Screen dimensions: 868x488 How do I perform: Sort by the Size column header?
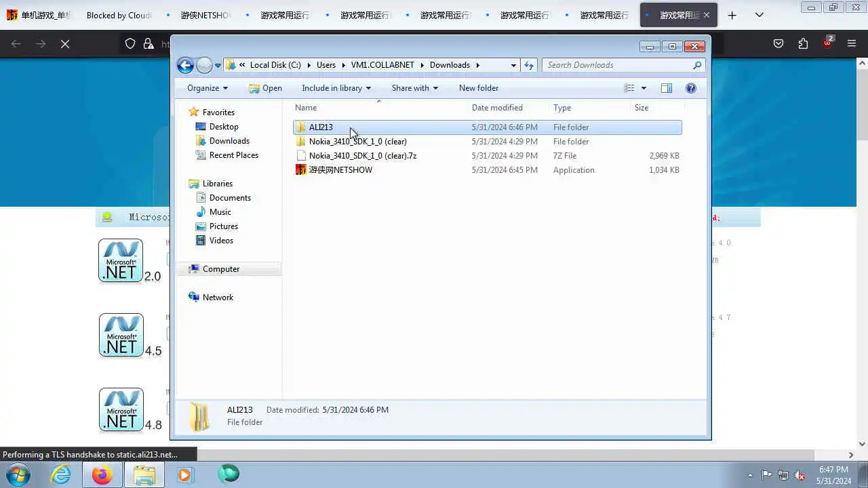[658, 108]
